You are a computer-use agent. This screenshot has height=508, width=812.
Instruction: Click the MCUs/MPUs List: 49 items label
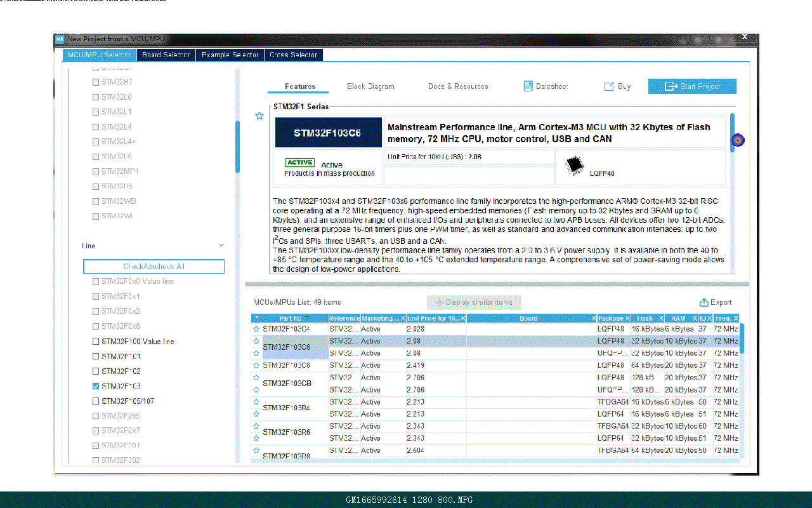pos(298,302)
